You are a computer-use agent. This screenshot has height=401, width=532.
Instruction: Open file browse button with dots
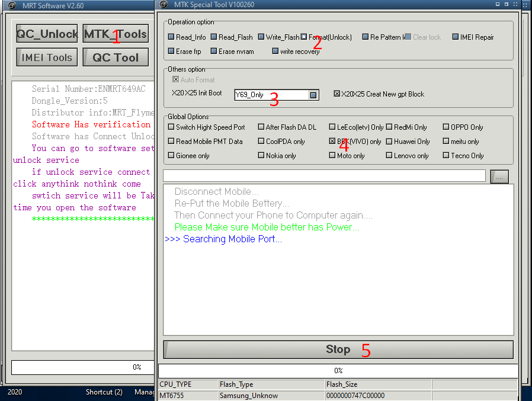(x=499, y=177)
